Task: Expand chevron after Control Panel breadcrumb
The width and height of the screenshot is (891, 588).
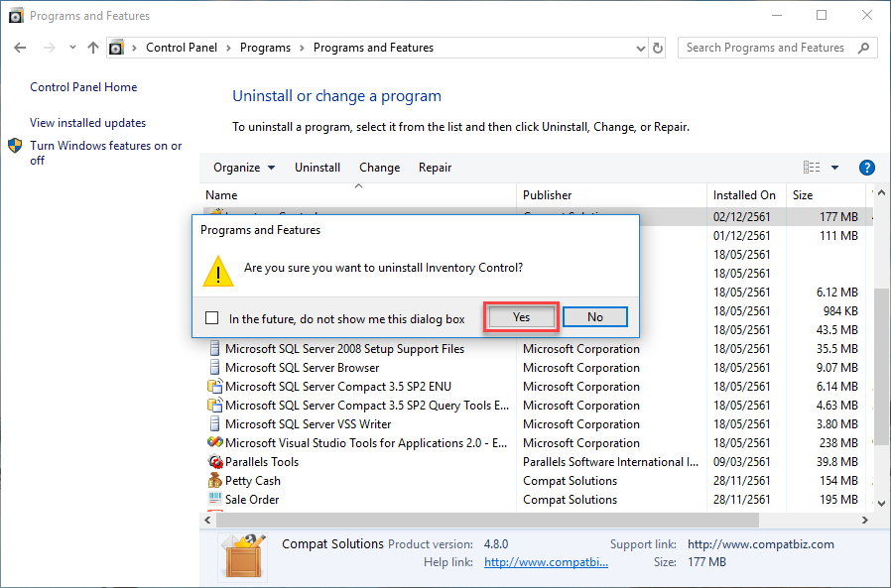Action: coord(228,49)
